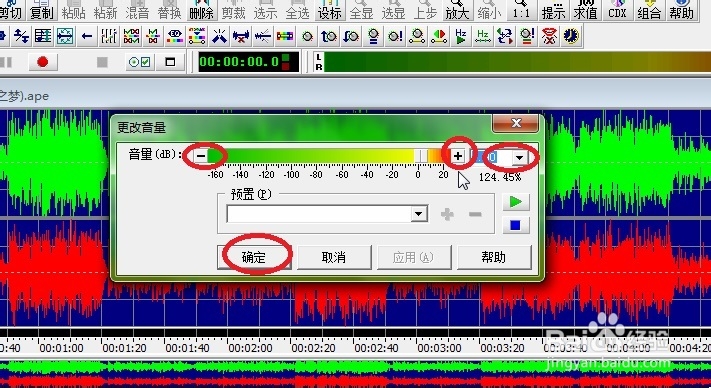Open the Pan effect green-red semicircle icon
The image size is (711, 388).
point(438,36)
